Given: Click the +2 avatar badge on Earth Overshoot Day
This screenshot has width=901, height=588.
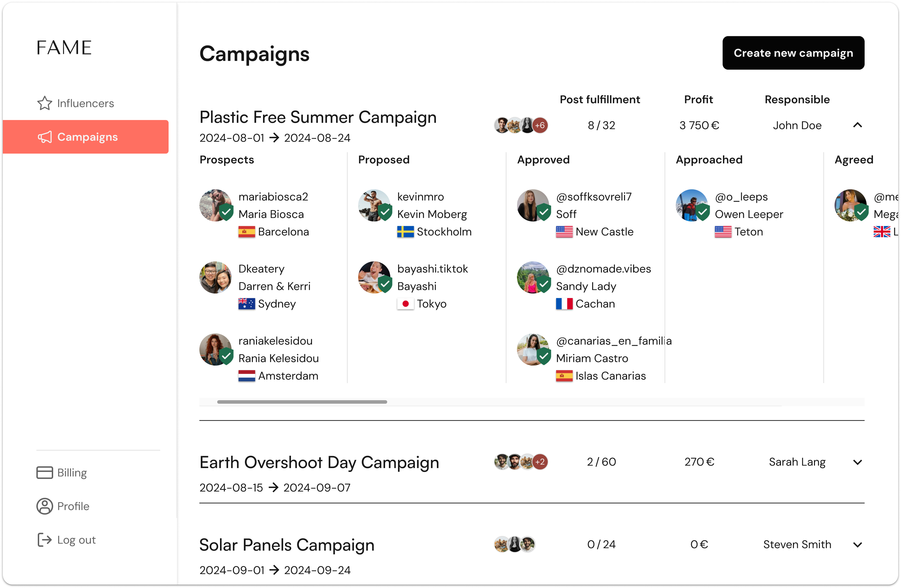Looking at the screenshot, I should click(540, 461).
